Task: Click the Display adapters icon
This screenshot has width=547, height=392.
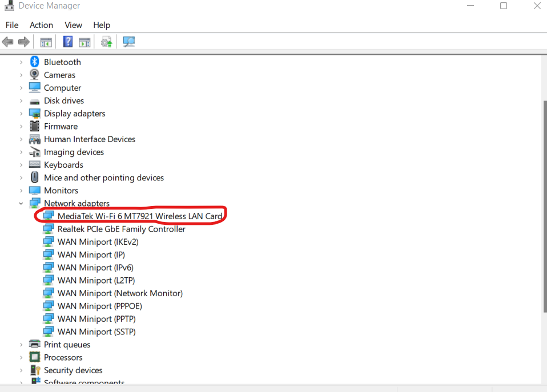Action: (x=34, y=114)
